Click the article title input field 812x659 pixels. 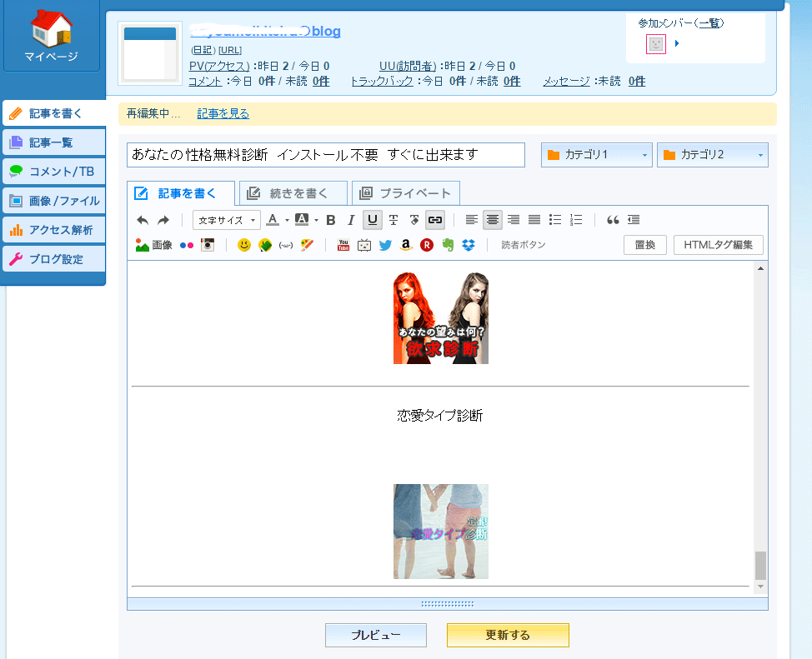click(325, 155)
